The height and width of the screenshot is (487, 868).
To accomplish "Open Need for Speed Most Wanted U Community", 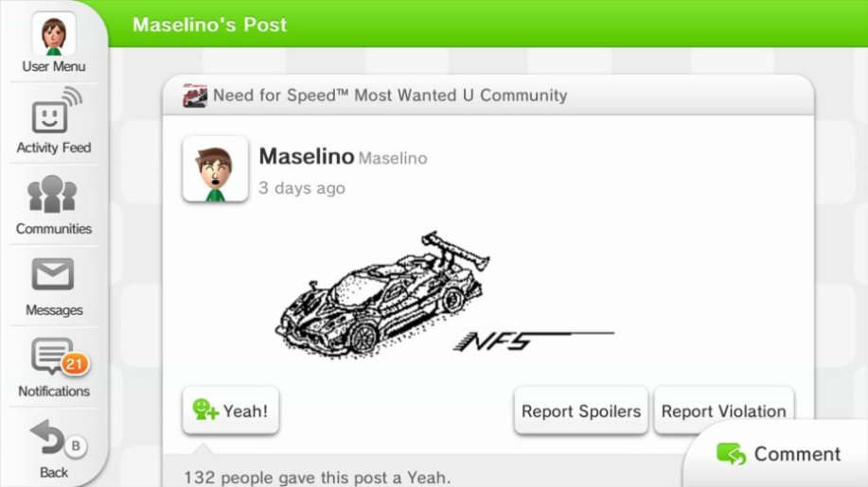I will click(x=390, y=96).
